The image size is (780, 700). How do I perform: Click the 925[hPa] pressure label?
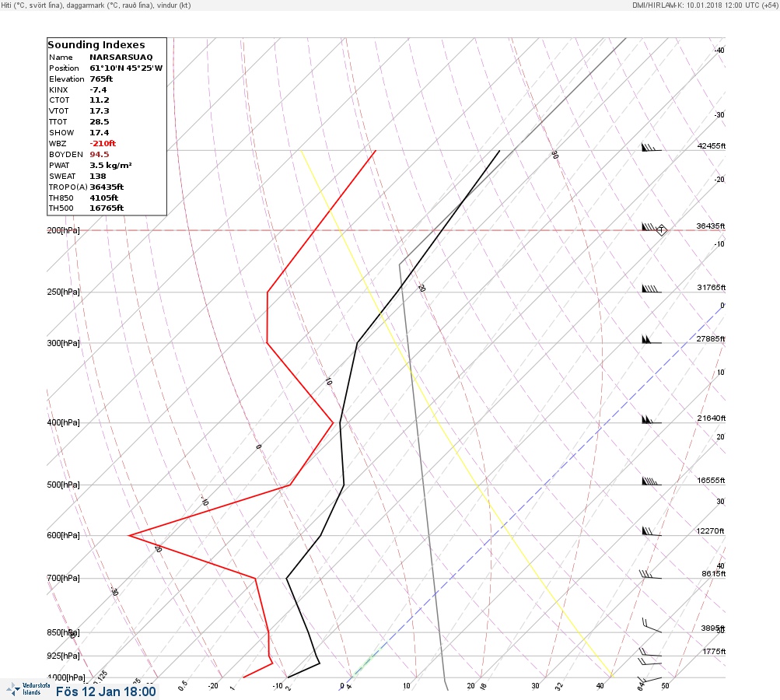click(63, 656)
